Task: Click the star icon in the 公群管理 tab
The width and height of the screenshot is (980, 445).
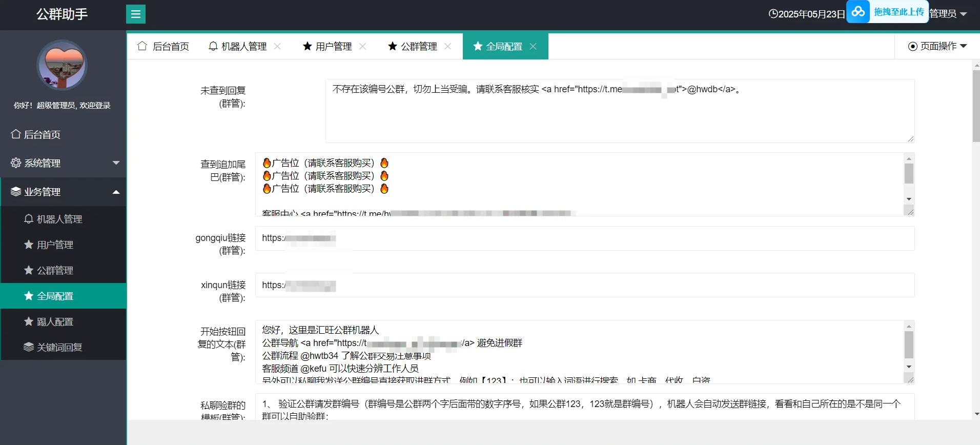Action: [x=393, y=46]
